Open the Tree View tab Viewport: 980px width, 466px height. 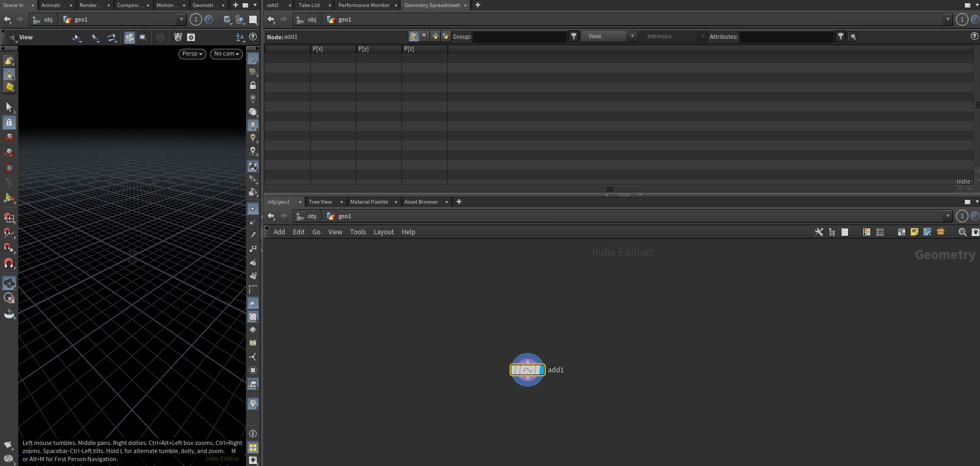(x=320, y=201)
